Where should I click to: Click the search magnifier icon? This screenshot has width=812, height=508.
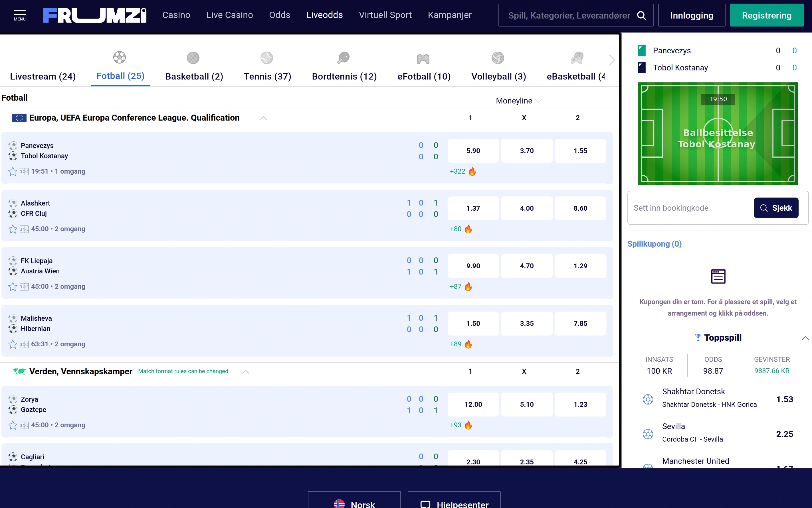[x=641, y=15]
